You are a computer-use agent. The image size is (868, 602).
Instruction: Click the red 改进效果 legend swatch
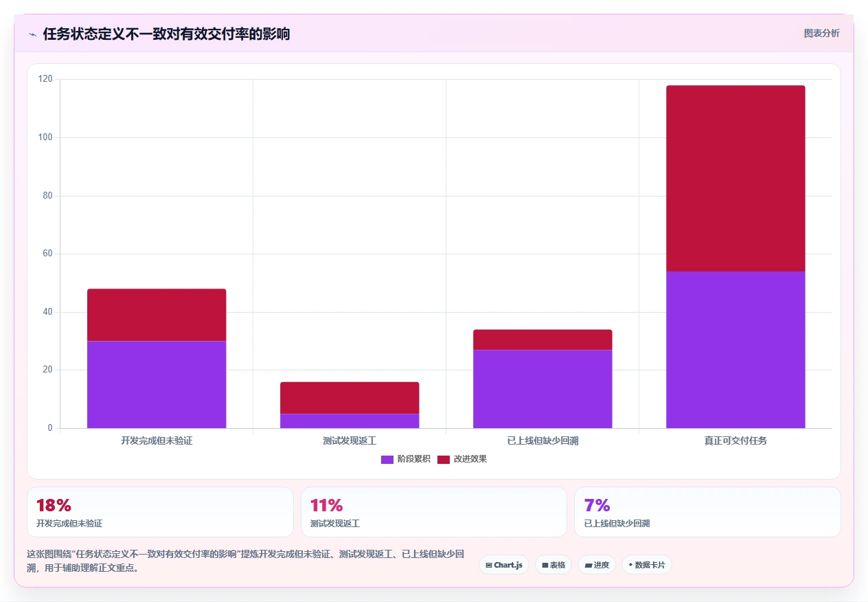pyautogui.click(x=444, y=459)
